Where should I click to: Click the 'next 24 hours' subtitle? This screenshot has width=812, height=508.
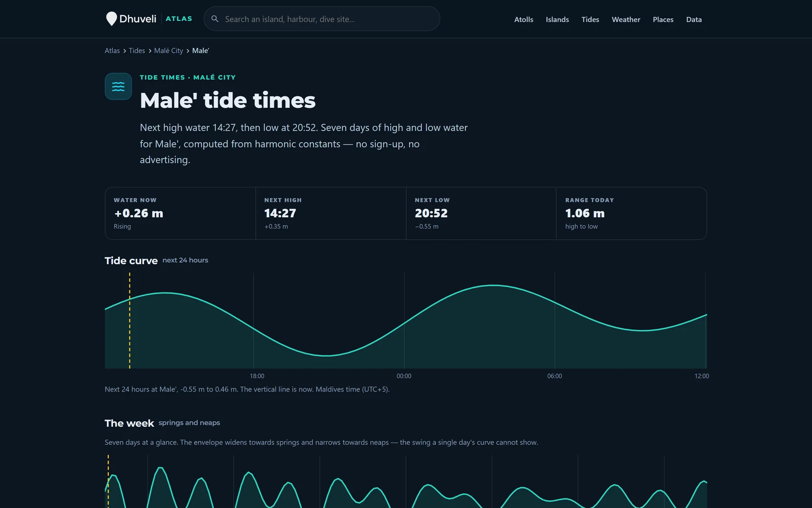click(x=185, y=260)
